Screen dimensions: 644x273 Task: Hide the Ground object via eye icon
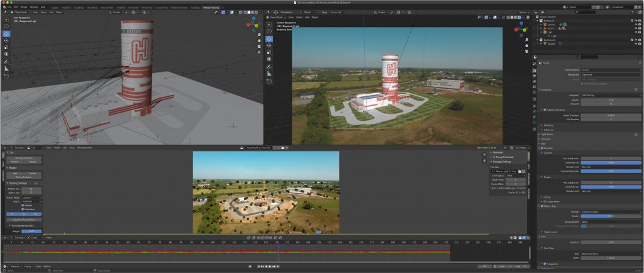636,44
